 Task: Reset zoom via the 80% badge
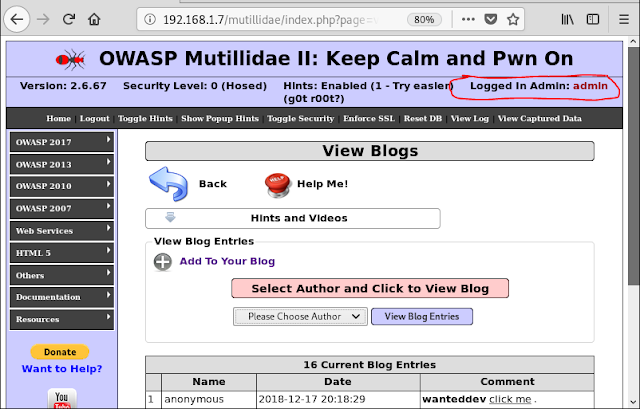click(x=424, y=19)
